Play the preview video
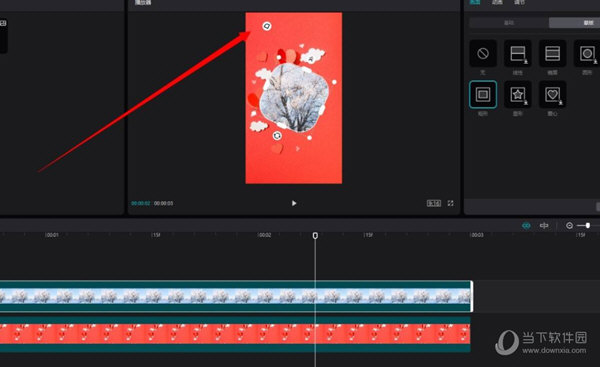 pyautogui.click(x=294, y=203)
